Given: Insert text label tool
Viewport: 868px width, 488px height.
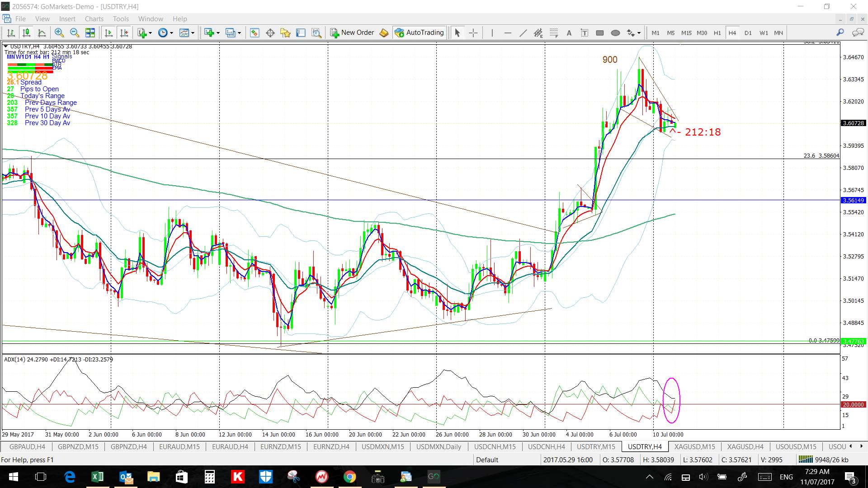Looking at the screenshot, I should 585,33.
